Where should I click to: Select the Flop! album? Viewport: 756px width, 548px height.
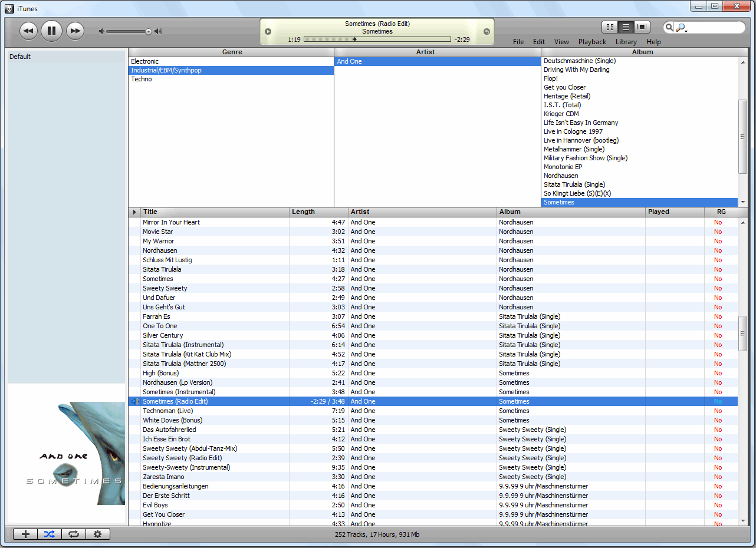640,78
